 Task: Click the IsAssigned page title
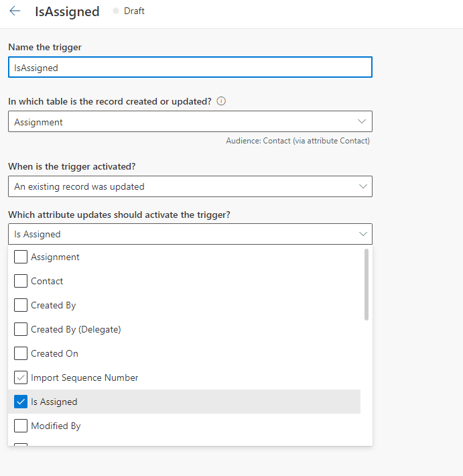(x=67, y=11)
